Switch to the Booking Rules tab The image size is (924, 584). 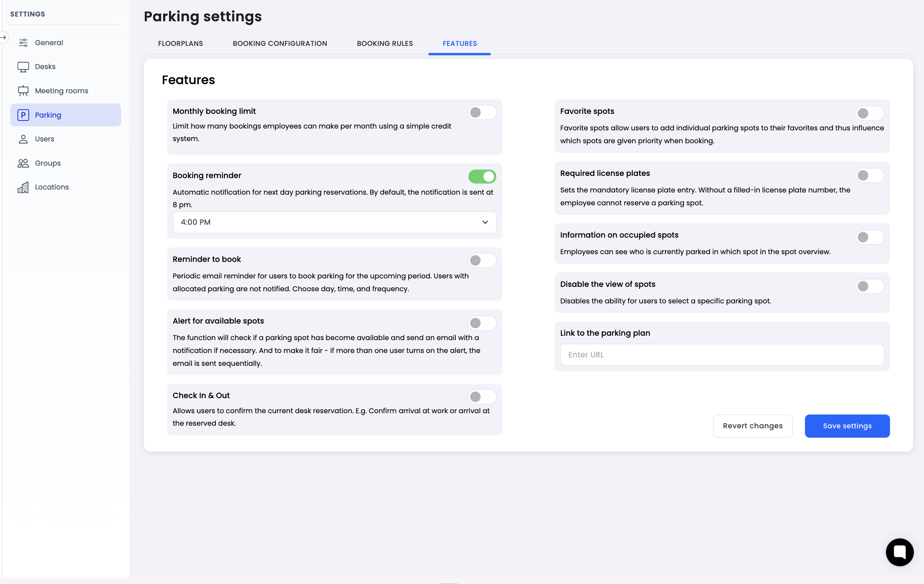pyautogui.click(x=384, y=43)
